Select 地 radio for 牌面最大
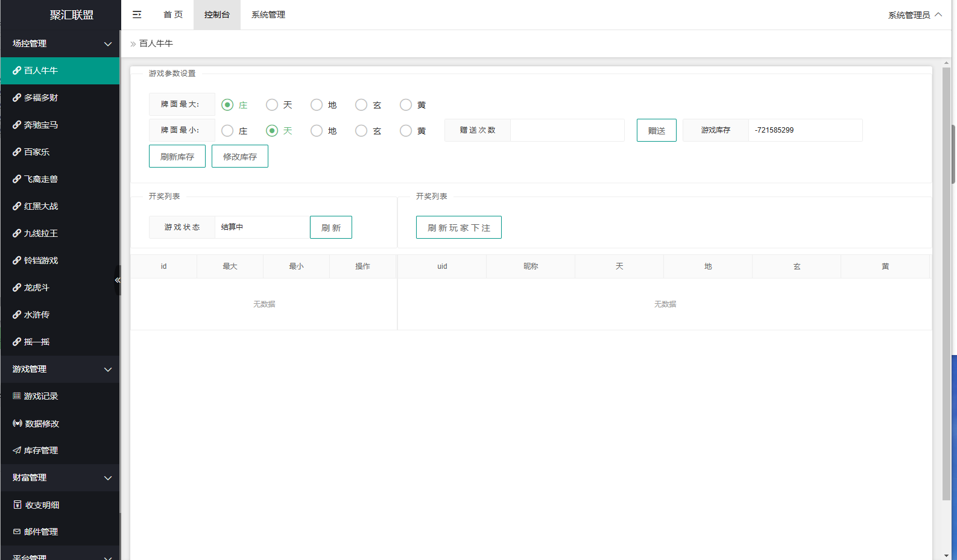957x560 pixels. (317, 105)
